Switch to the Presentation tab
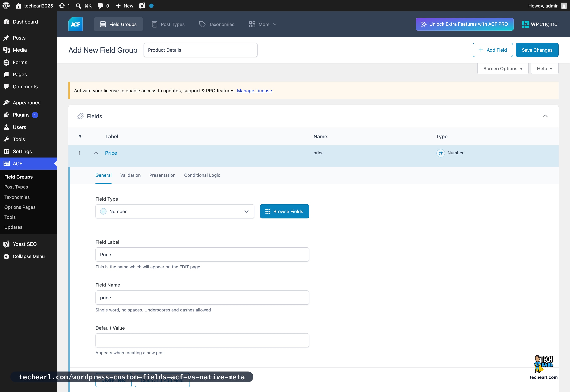 pyautogui.click(x=162, y=175)
